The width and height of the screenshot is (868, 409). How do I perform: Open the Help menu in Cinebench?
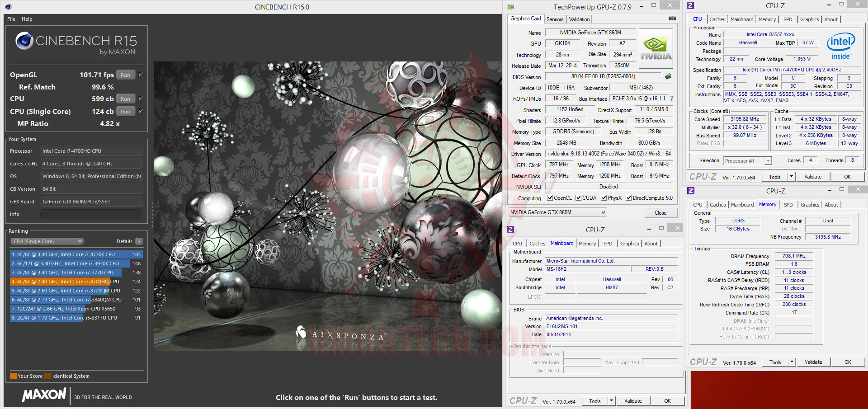[27, 19]
